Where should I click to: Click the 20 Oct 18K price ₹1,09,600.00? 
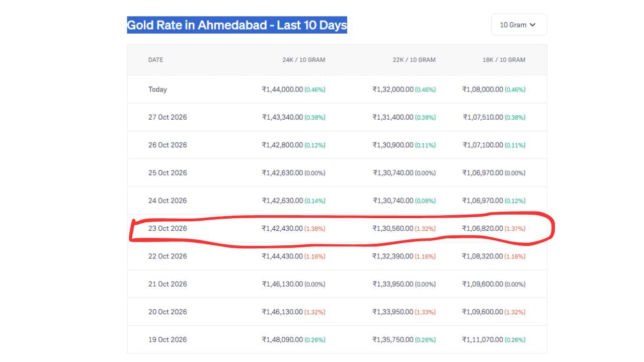coord(482,312)
